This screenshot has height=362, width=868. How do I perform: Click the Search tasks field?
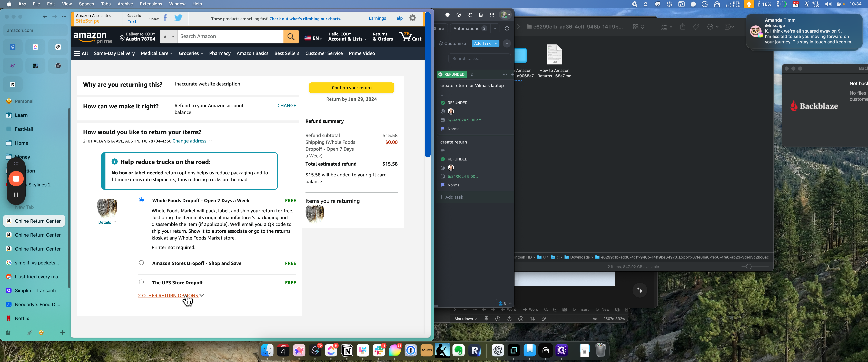(x=479, y=59)
